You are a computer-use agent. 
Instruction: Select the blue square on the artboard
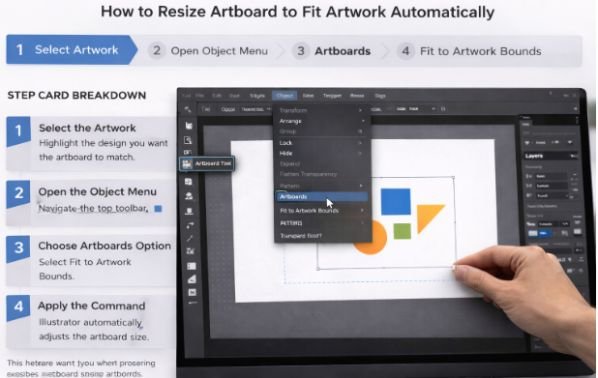point(396,201)
